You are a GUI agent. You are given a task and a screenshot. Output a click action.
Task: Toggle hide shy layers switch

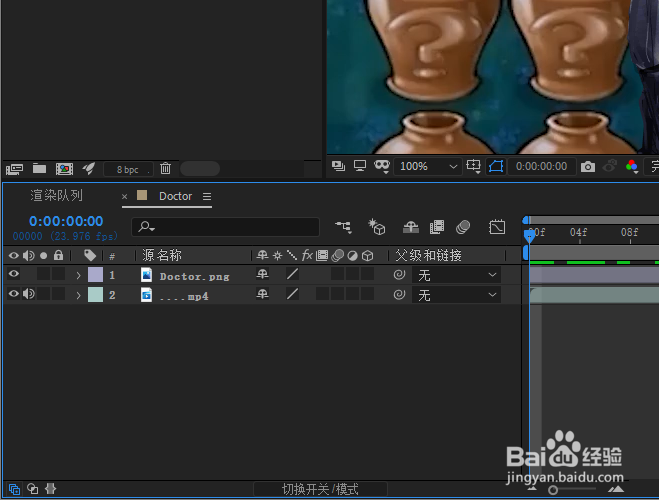pyautogui.click(x=411, y=227)
